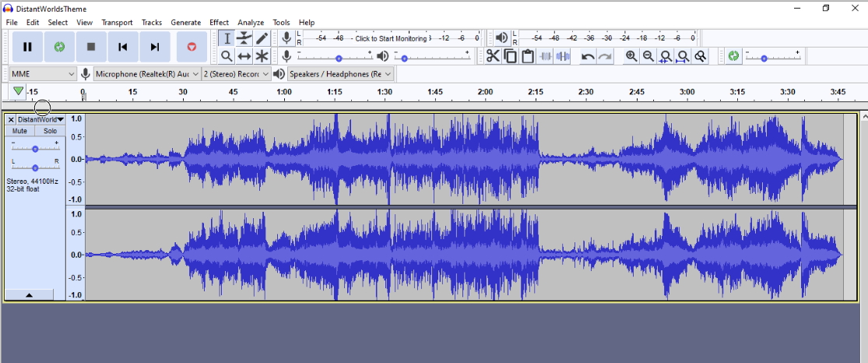Open the Microphone recording device dropdown
The width and height of the screenshot is (868, 363).
(x=146, y=74)
